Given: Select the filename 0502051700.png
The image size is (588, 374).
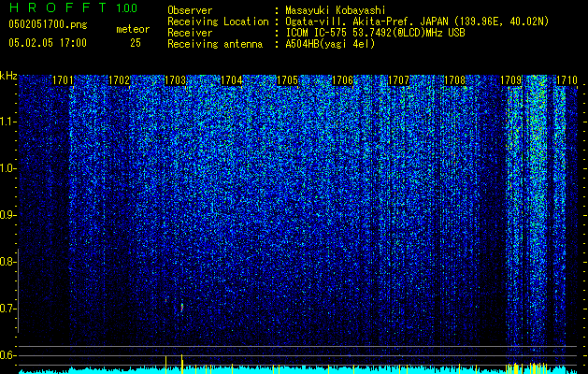Looking at the screenshot, I should pos(48,25).
